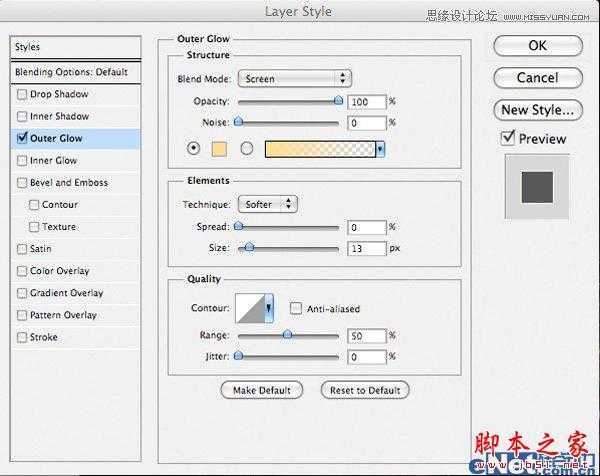
Task: Click the Spread value field
Action: coord(367,227)
